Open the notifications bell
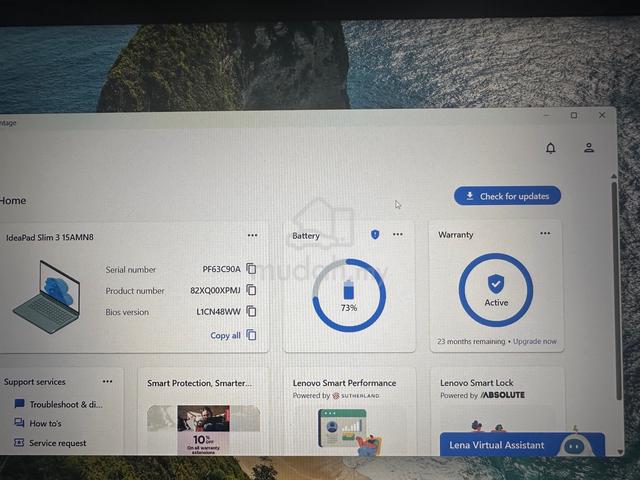The width and height of the screenshot is (640, 480). point(551,148)
